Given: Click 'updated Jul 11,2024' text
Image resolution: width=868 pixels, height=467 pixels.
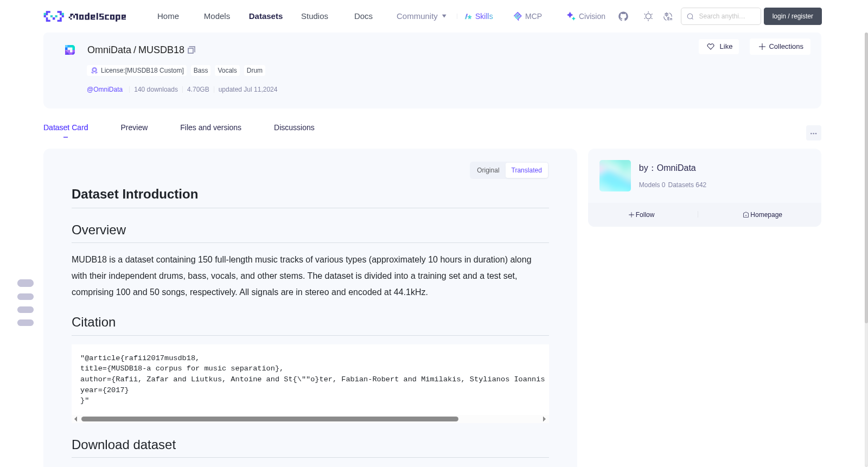Looking at the screenshot, I should pos(248,89).
